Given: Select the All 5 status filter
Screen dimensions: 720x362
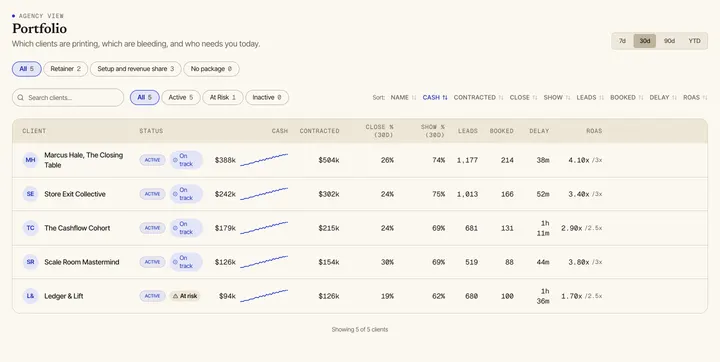Looking at the screenshot, I should pyautogui.click(x=145, y=97).
